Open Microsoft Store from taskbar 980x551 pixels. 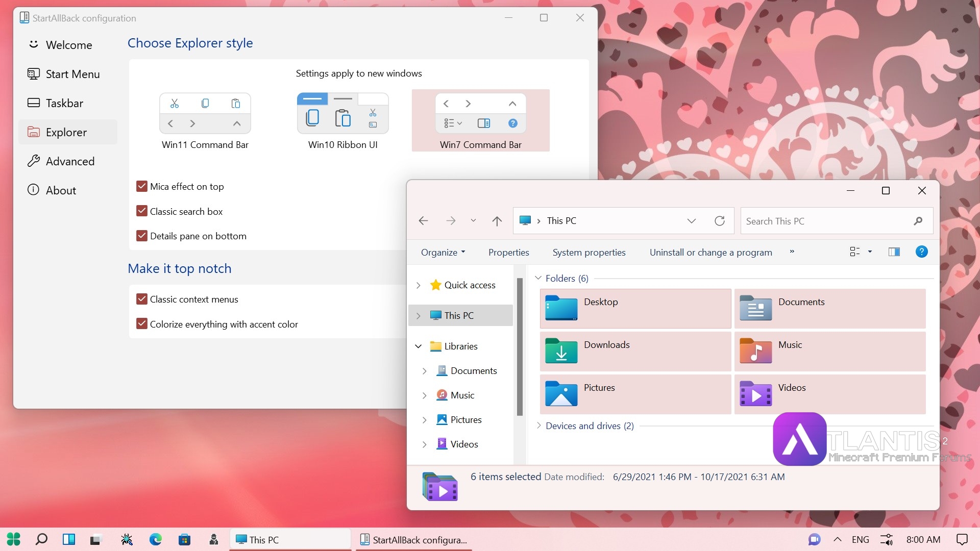coord(184,539)
